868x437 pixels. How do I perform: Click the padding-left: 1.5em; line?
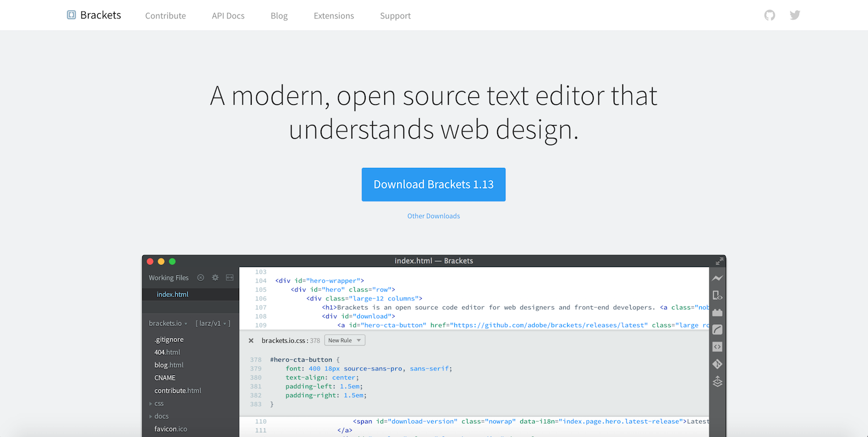click(x=324, y=386)
